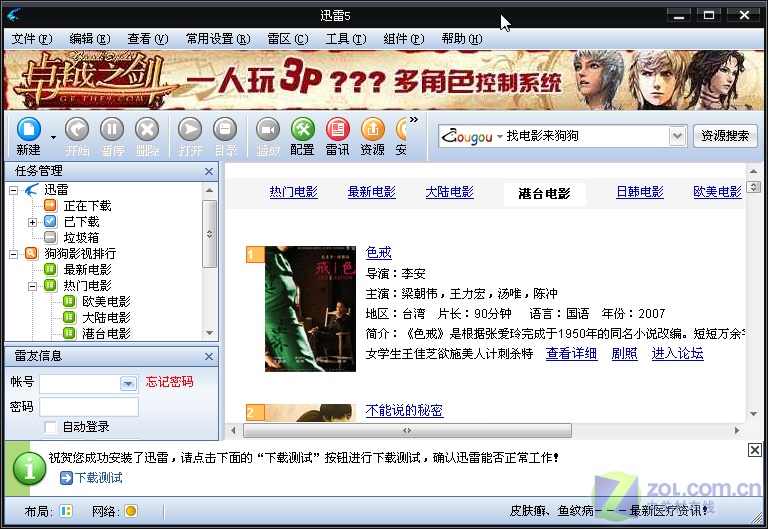Select 大陆电影 in the tree
The height and width of the screenshot is (529, 768).
[106, 317]
